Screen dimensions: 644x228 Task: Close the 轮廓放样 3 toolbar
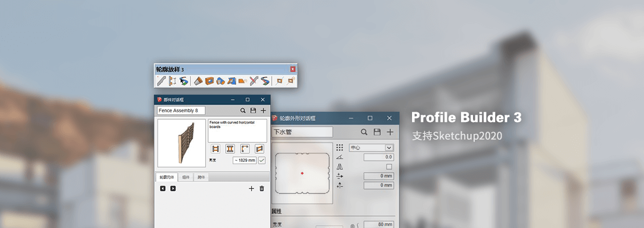pos(293,70)
